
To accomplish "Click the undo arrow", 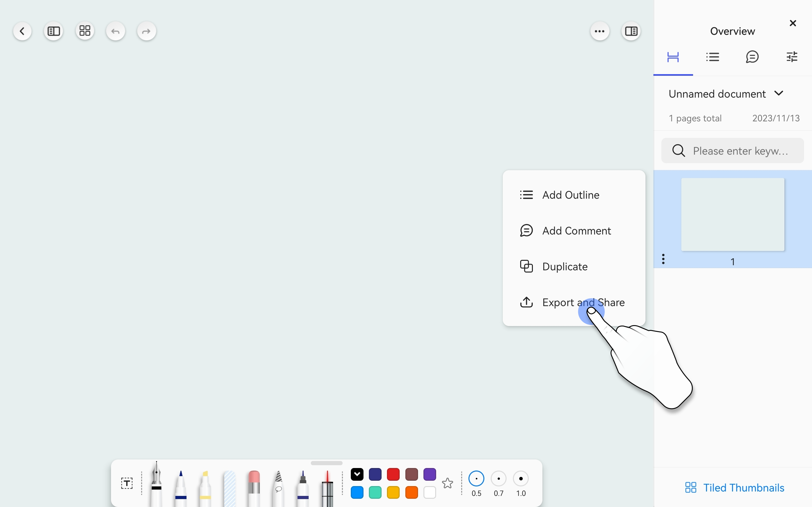I will pyautogui.click(x=115, y=31).
